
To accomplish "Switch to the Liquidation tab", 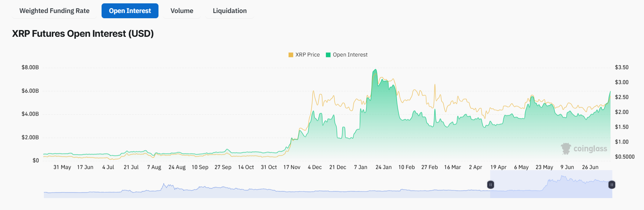I will tap(230, 11).
